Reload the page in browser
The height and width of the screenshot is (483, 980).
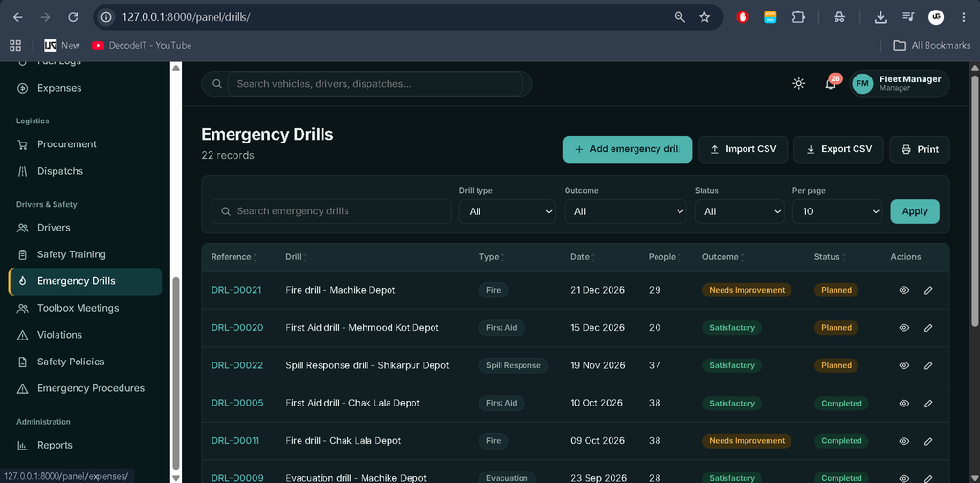pyautogui.click(x=73, y=17)
